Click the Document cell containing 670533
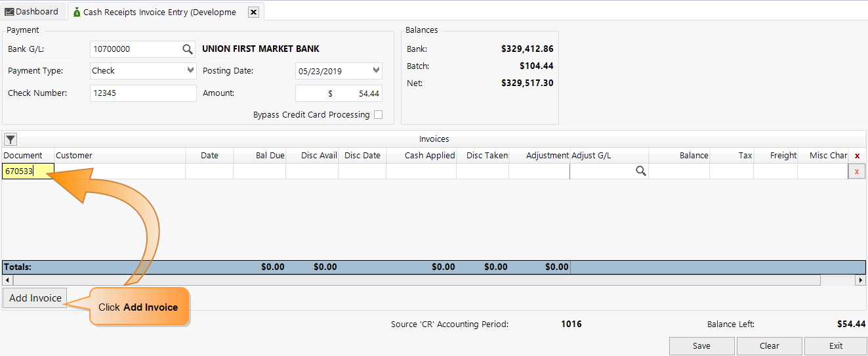The height and width of the screenshot is (356, 868). pyautogui.click(x=28, y=171)
